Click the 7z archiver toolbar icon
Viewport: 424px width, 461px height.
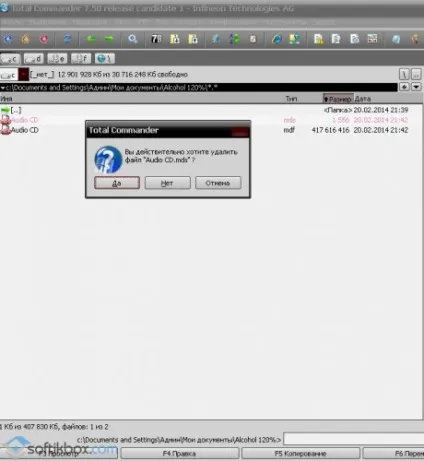click(156, 39)
